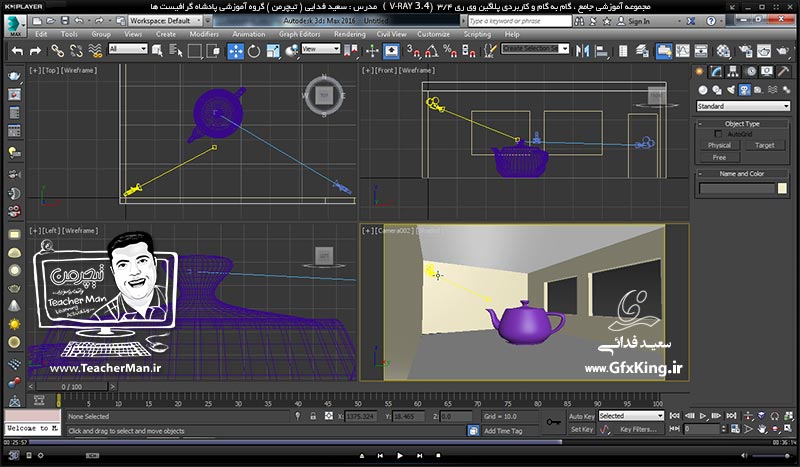Toggle the AutoGrid checkbox
Screen dimensions: 800x467
(x=718, y=134)
